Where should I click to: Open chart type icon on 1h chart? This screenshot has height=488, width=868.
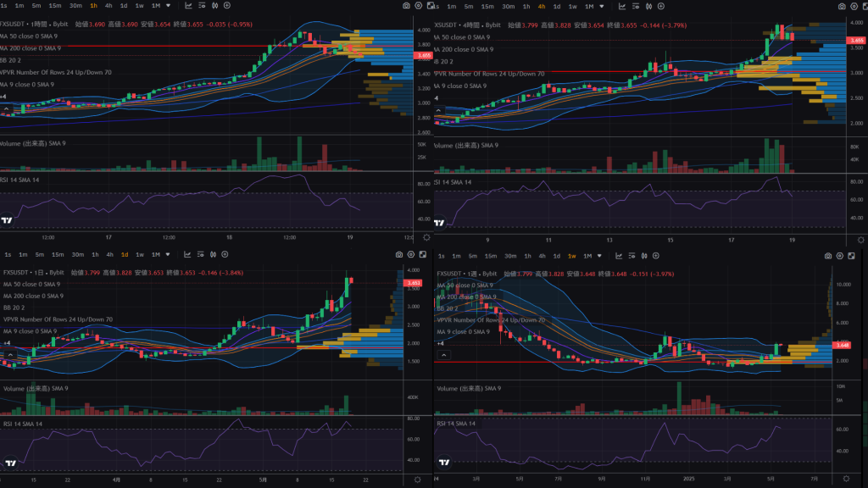click(x=188, y=6)
